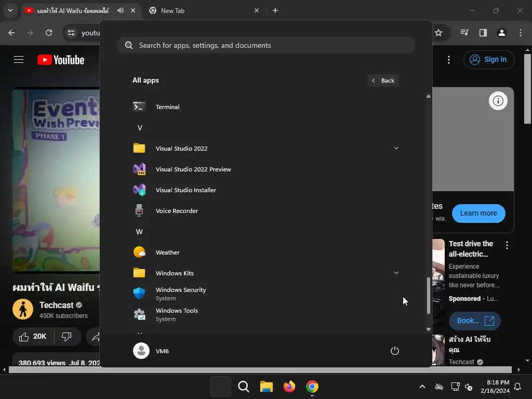
Task: Open Terminal from the All apps list
Action: click(265, 107)
